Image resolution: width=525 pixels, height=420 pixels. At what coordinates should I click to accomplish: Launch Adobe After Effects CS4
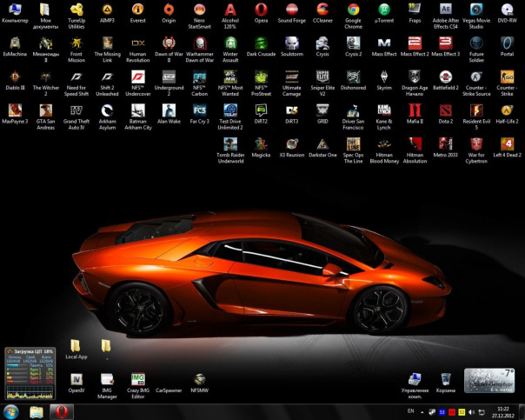click(445, 10)
